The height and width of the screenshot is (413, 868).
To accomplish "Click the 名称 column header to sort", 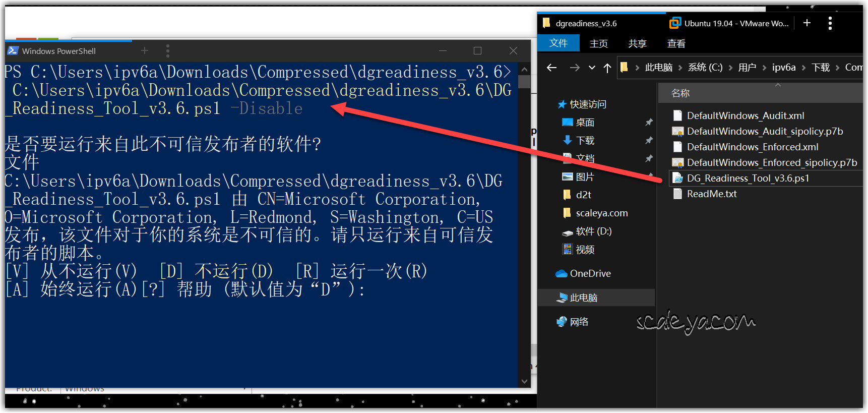I will (680, 93).
